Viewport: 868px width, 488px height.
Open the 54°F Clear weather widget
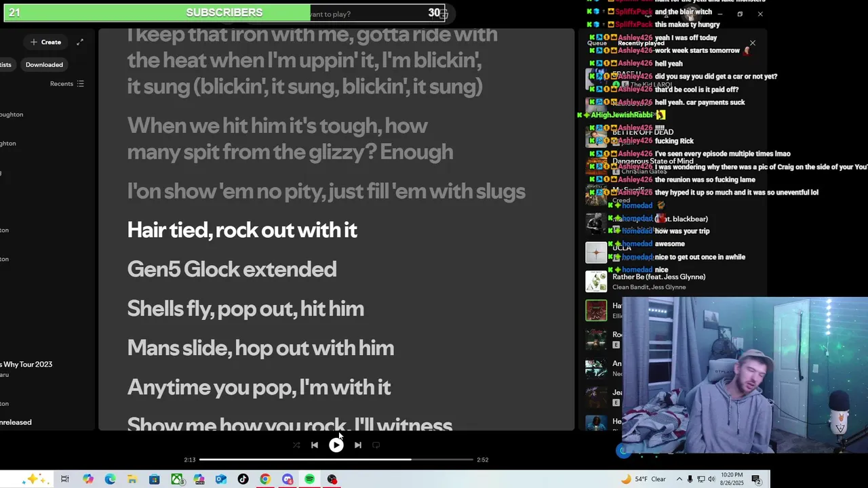pyautogui.click(x=644, y=479)
